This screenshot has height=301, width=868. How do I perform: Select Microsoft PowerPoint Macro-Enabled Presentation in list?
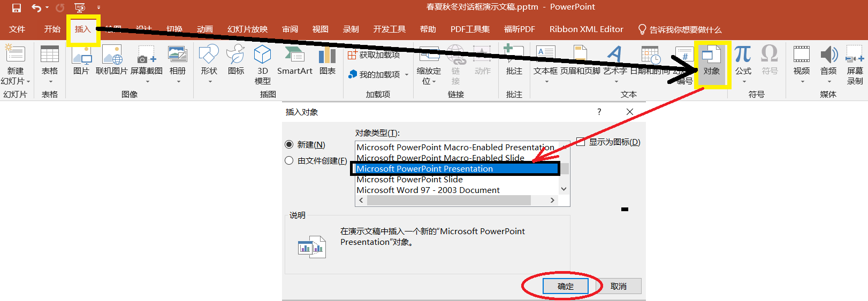point(455,147)
